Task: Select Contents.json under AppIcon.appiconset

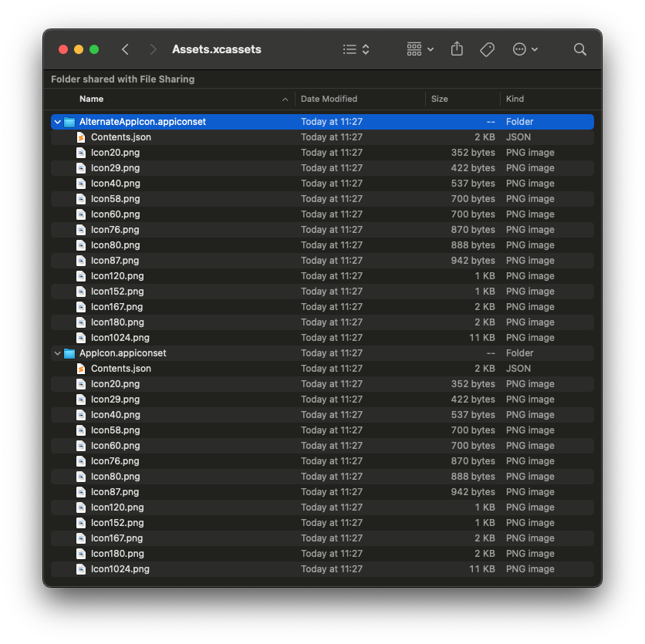Action: pos(322,369)
